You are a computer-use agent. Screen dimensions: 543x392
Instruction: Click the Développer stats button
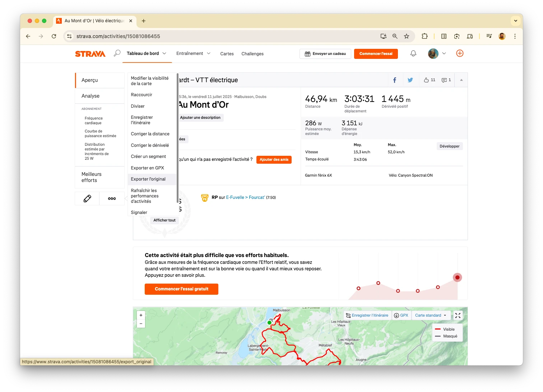click(x=450, y=146)
